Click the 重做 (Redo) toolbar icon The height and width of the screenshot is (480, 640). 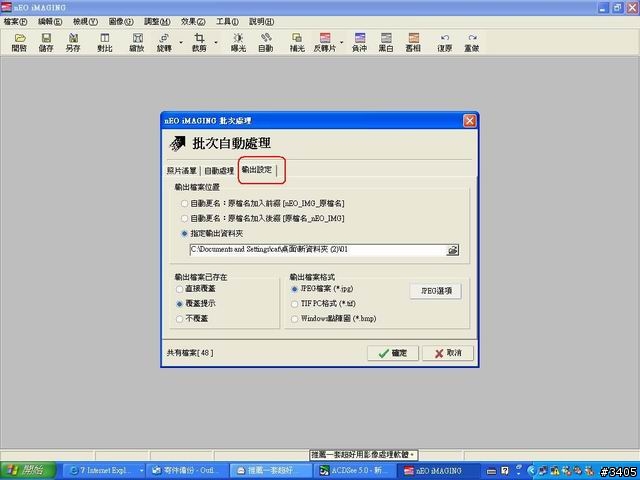(x=472, y=42)
